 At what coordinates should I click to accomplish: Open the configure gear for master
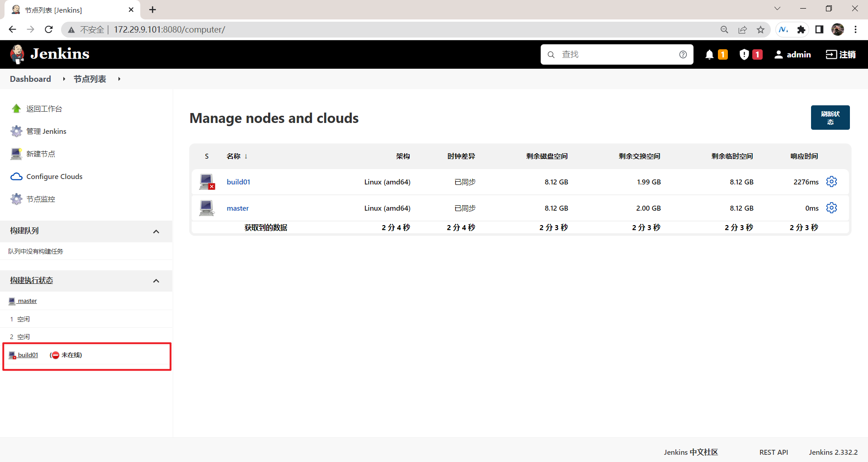[x=831, y=208]
